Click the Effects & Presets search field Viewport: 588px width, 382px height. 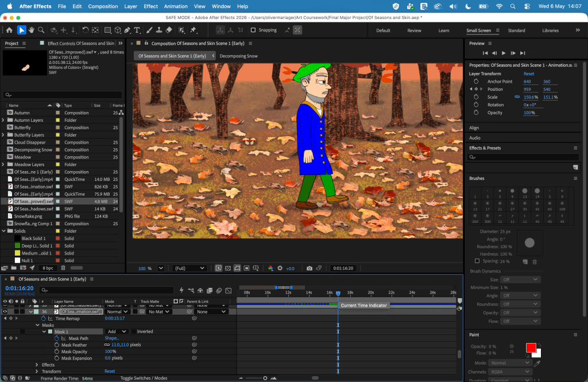coord(524,157)
